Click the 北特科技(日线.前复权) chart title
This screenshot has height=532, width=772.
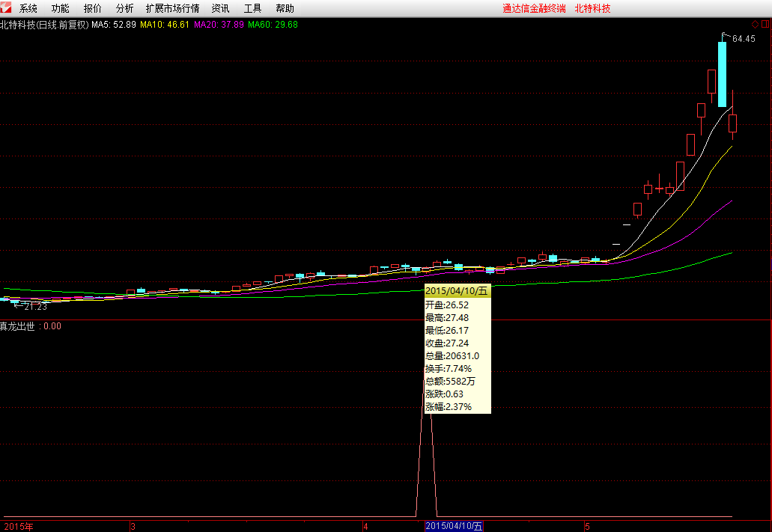pos(44,25)
